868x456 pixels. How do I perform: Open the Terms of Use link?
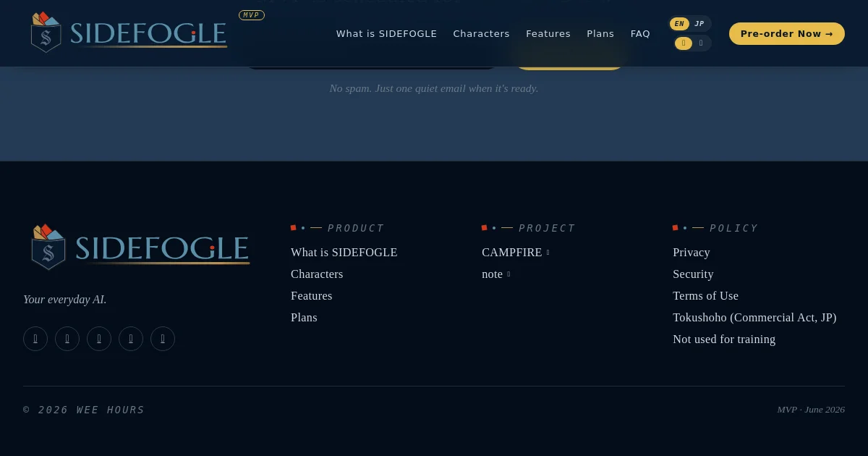(705, 296)
